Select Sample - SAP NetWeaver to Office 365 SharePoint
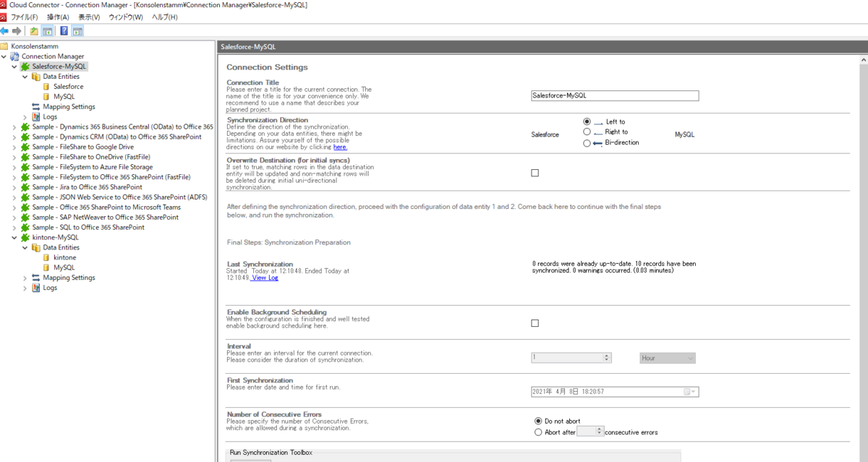 click(x=106, y=217)
